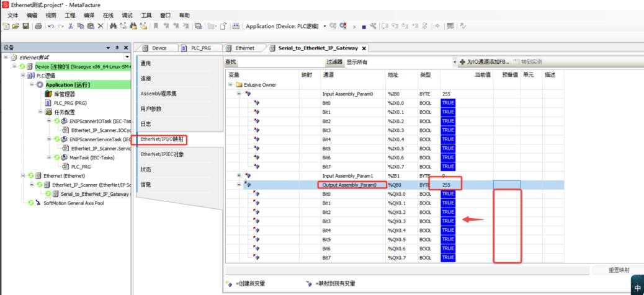Click the Cut scissors icon
Viewport: 644px width, 295px height.
coord(71,26)
